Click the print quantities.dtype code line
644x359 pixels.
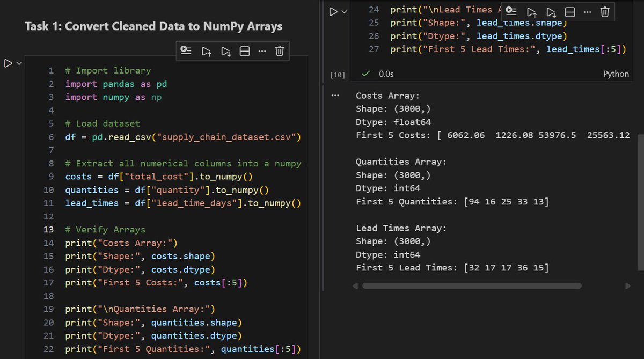[153, 335]
